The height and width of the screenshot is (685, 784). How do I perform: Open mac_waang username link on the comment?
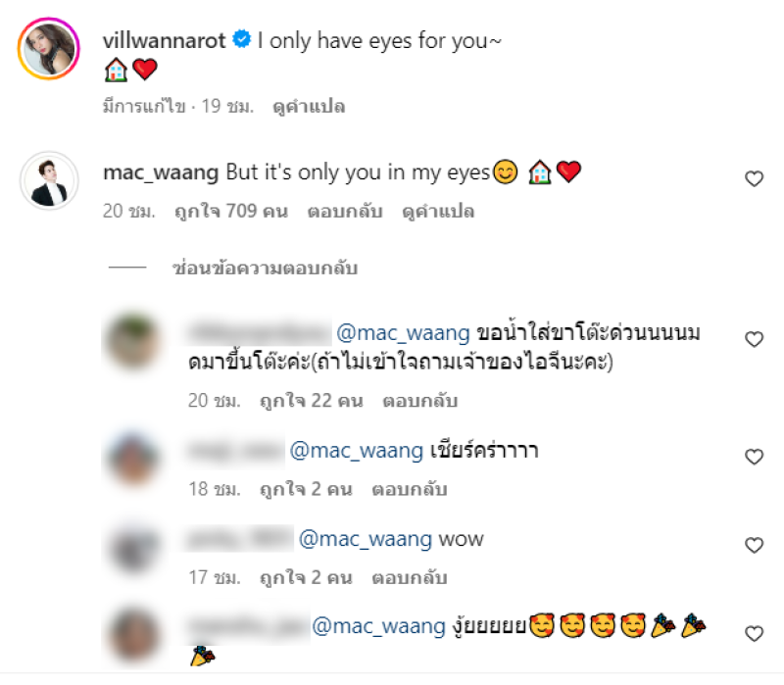click(x=161, y=172)
